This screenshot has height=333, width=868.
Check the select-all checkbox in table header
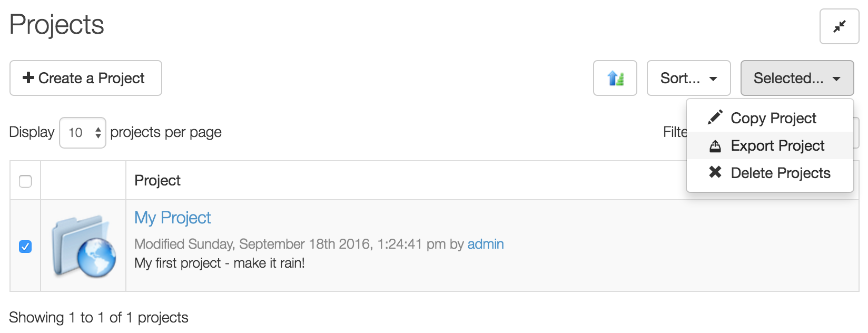25,181
